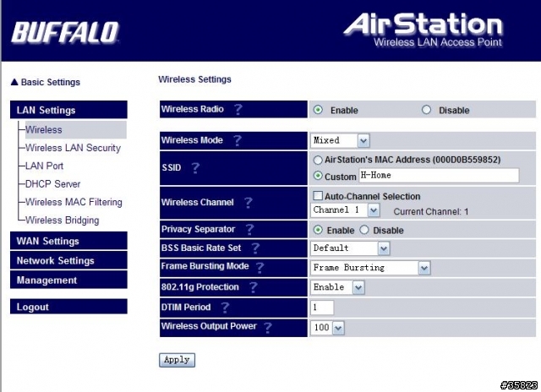Viewport: 541px width, 392px height.
Task: Click the DTIM Period input field
Action: tap(322, 308)
